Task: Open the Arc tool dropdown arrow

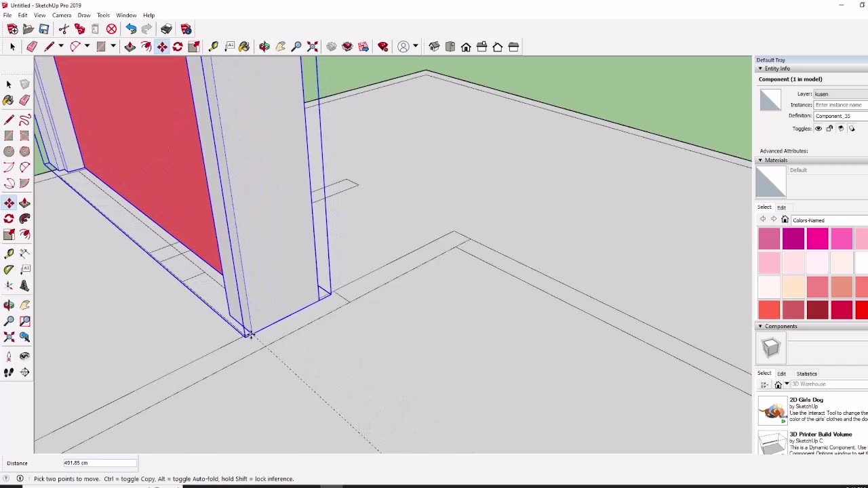Action: pos(87,47)
